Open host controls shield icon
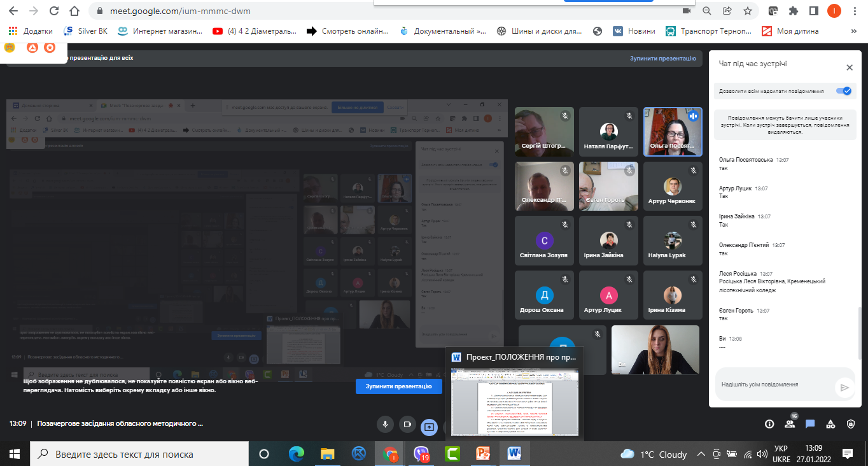The width and height of the screenshot is (868, 466). pos(851,424)
